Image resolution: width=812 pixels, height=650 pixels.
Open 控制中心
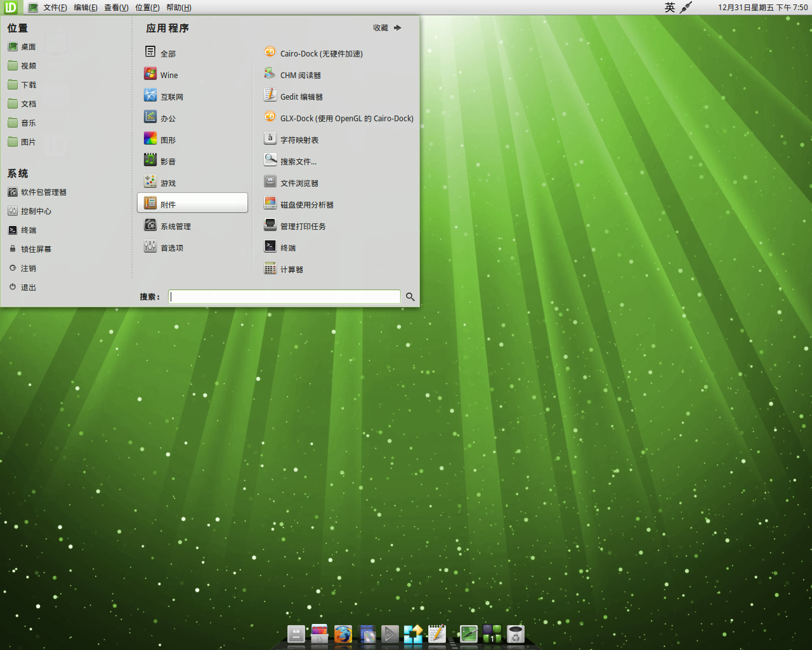30,211
